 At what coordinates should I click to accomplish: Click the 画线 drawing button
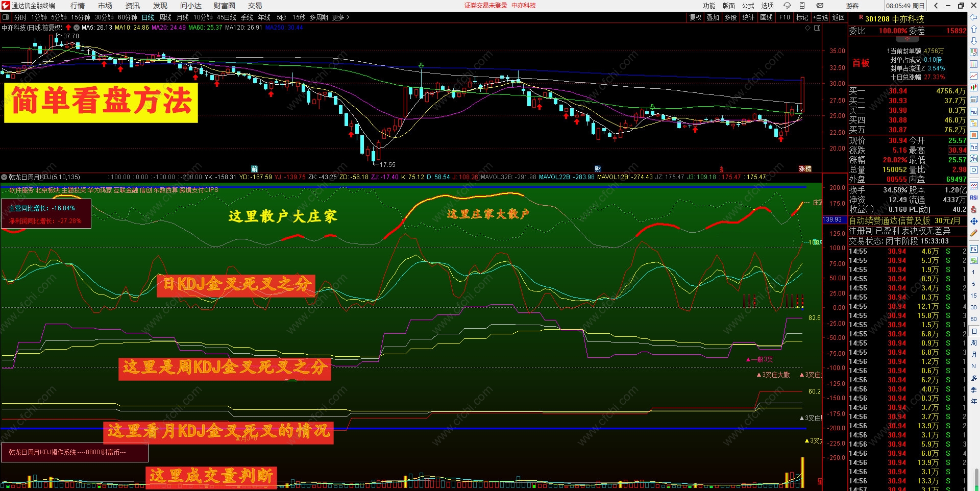[x=766, y=17]
